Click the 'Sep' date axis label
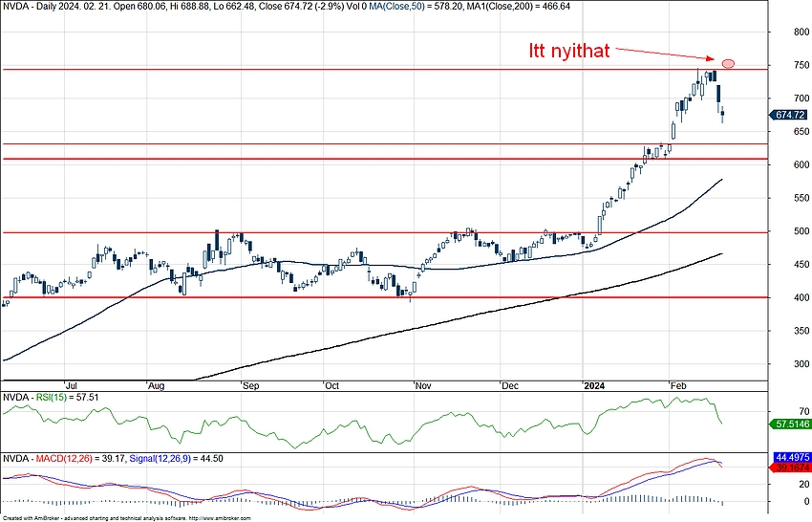The image size is (812, 522). [250, 386]
